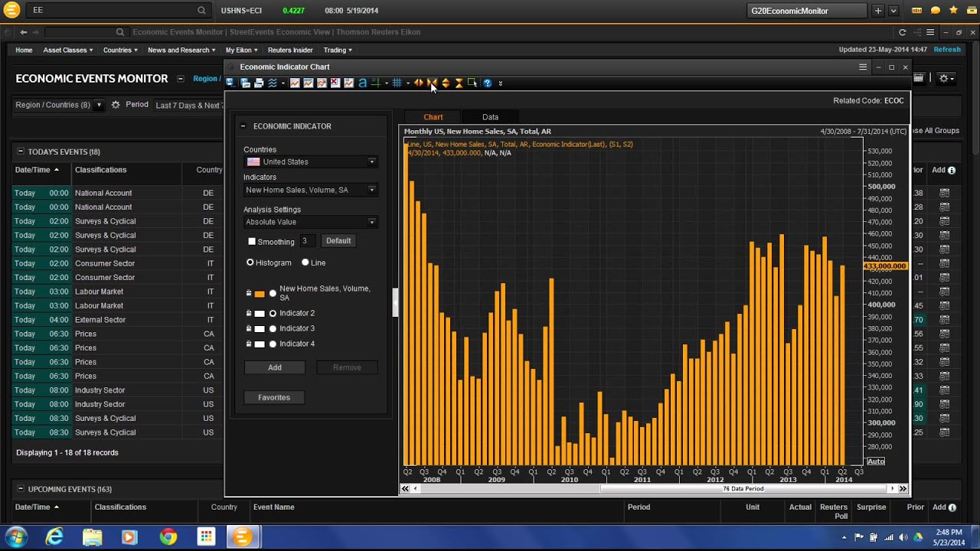Open the Indicators New Home Sales dropdown

[x=311, y=190]
